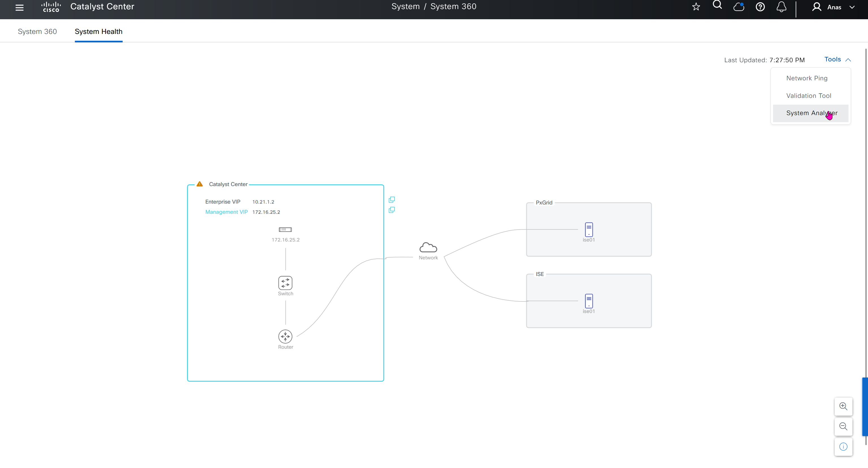Click the Management VIP link
868x468 pixels.
coord(226,212)
